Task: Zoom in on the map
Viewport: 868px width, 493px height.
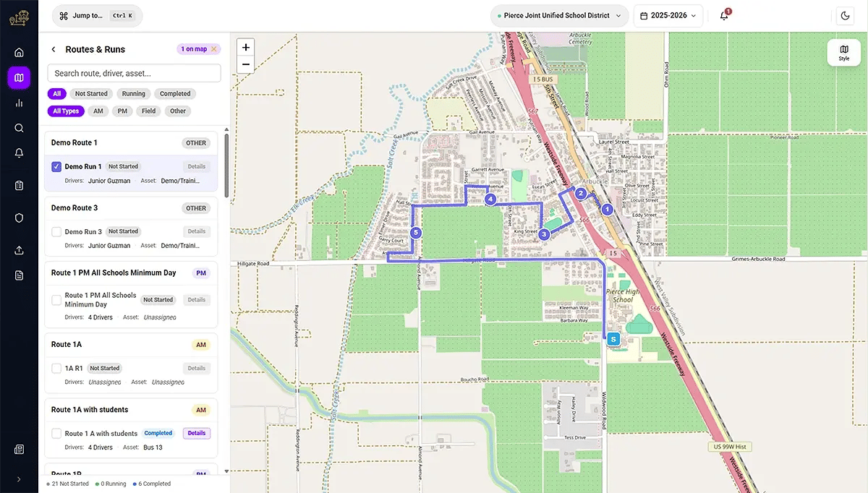Action: (x=246, y=47)
